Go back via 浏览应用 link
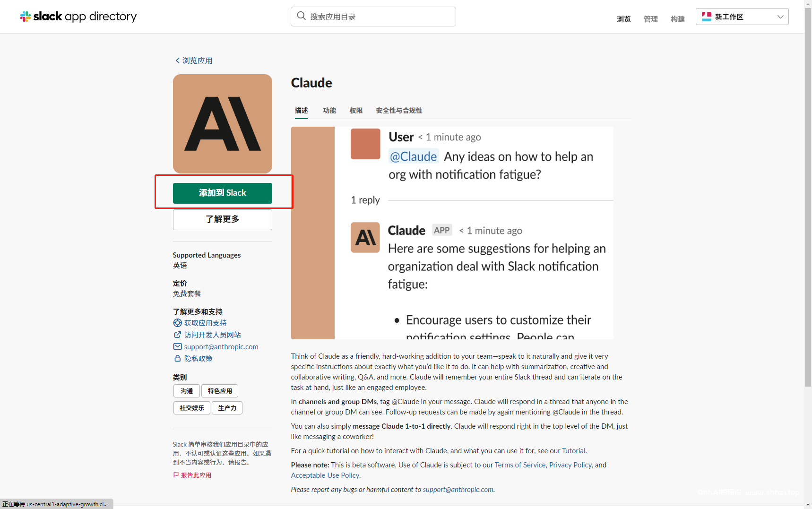The height and width of the screenshot is (509, 812). [x=197, y=60]
